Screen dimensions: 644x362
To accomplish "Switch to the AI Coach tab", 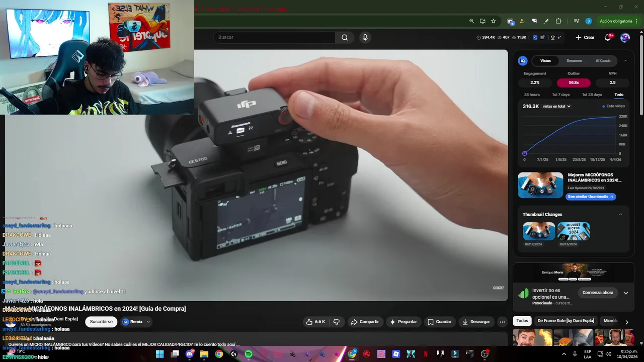I will (603, 61).
